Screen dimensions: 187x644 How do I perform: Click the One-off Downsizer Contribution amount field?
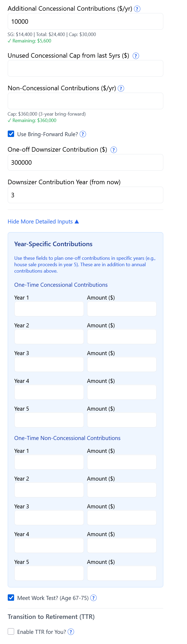85,162
